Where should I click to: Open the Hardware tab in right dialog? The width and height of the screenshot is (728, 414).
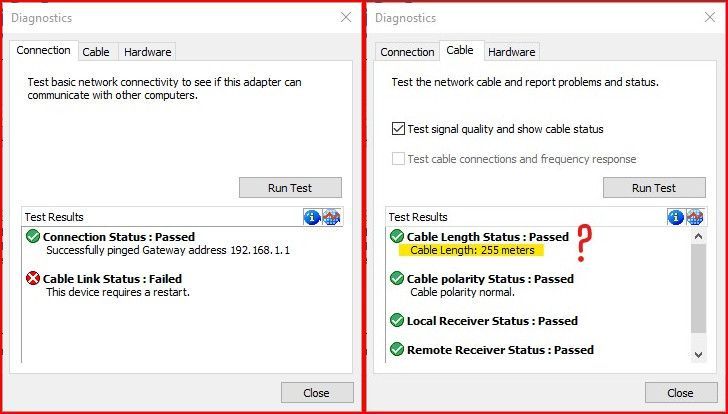[511, 52]
